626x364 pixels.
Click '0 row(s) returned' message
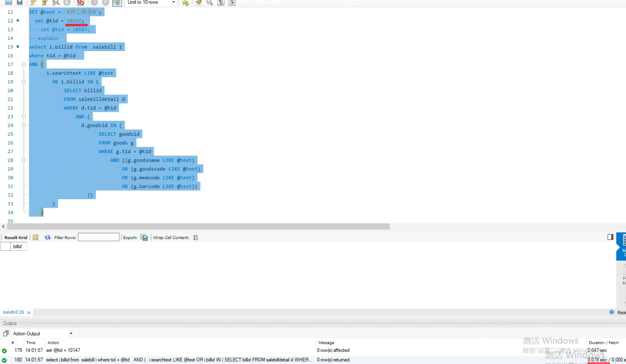[333, 360]
